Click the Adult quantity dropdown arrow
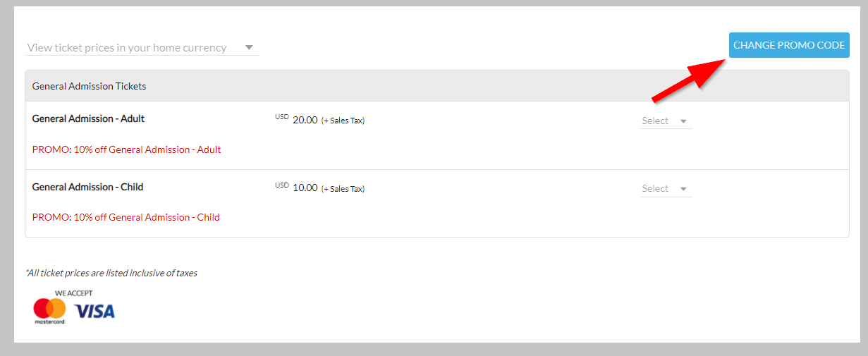 tap(683, 121)
